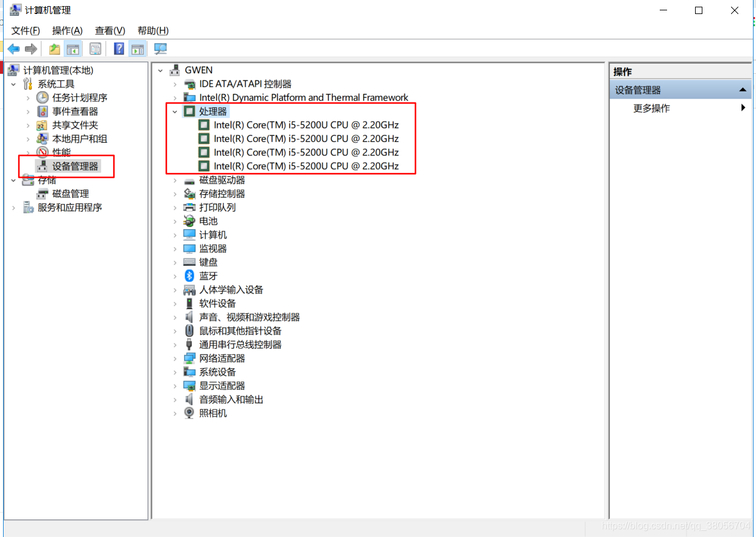Click Scan for hardware changes toolbar icon

point(160,49)
